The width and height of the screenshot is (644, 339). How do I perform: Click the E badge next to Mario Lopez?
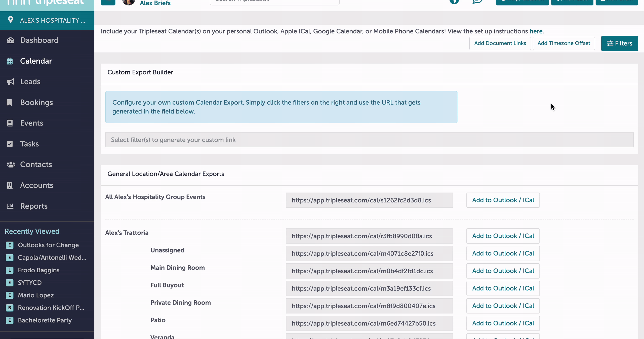[x=10, y=295]
